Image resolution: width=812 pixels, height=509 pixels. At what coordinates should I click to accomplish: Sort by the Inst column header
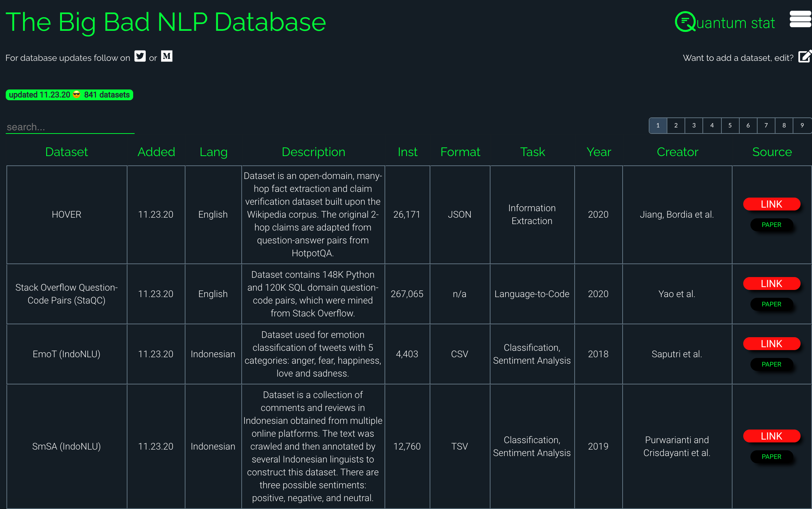click(x=407, y=152)
